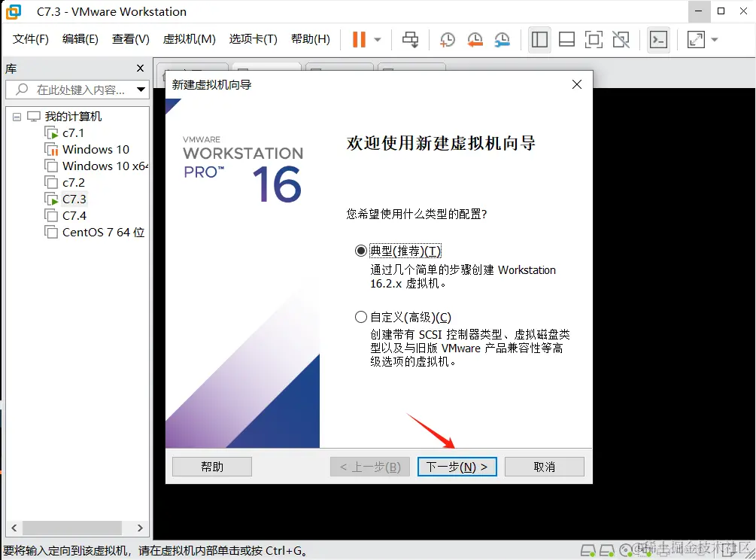Open the 编辑(E) menu
Screen dimensions: 756x560
coord(80,39)
